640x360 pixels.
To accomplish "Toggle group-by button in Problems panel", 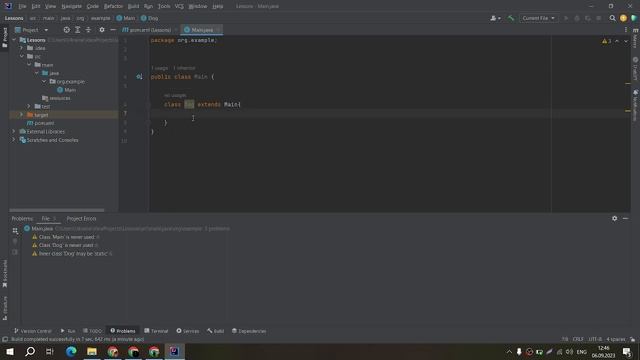I will [x=15, y=231].
